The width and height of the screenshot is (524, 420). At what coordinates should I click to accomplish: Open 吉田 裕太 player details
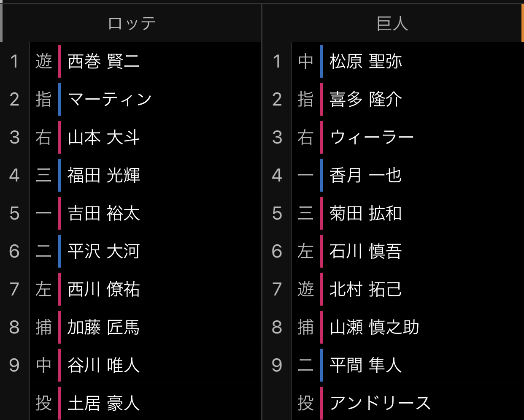[x=103, y=213]
